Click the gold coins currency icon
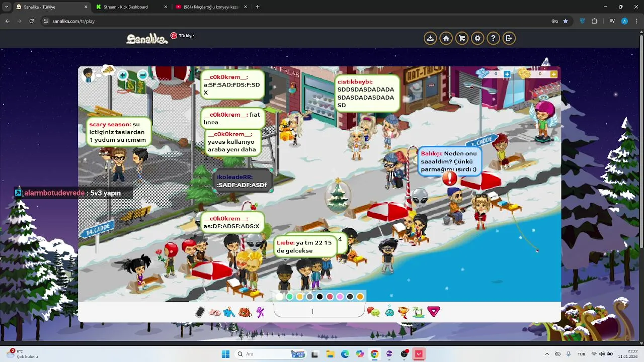The width and height of the screenshot is (644, 362). pyautogui.click(x=524, y=74)
